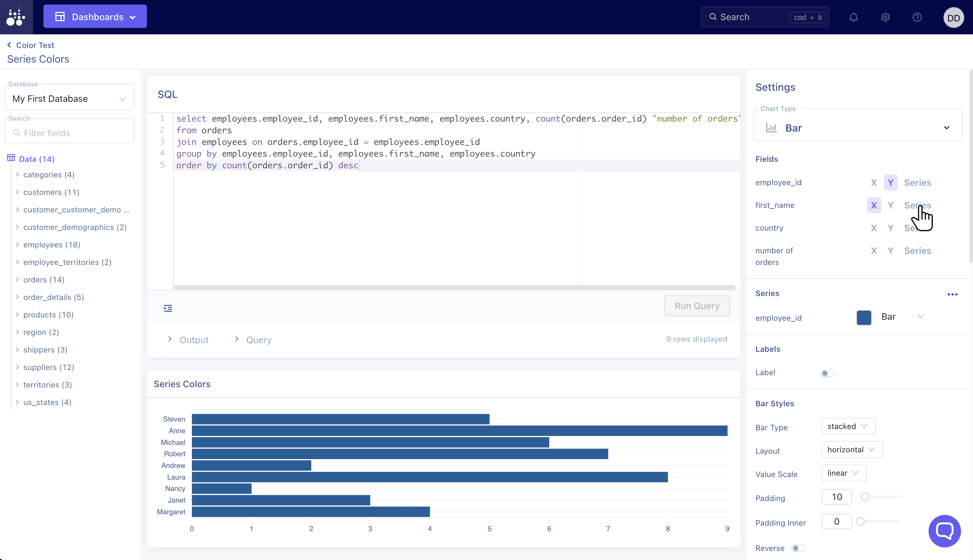973x560 pixels.
Task: Set country as X axis field
Action: pos(874,228)
